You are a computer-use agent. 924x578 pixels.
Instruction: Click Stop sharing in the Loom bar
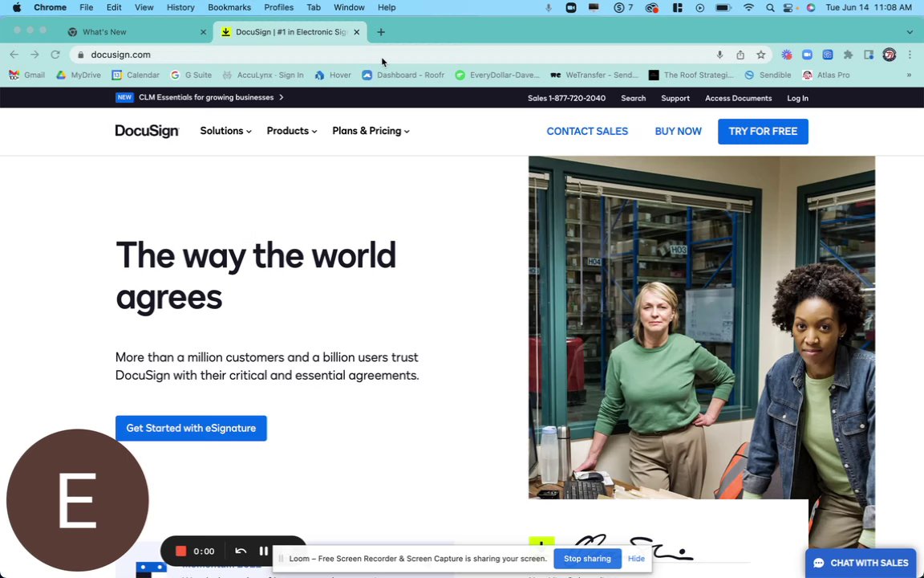[587, 559]
